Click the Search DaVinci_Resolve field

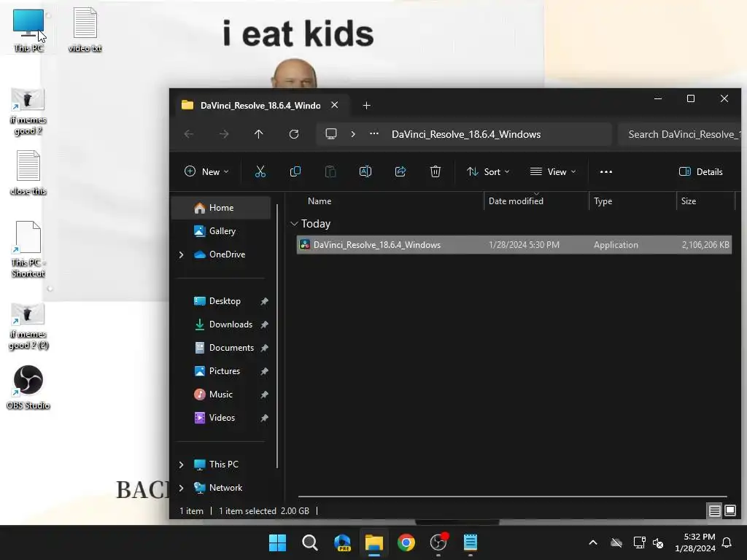tap(679, 134)
